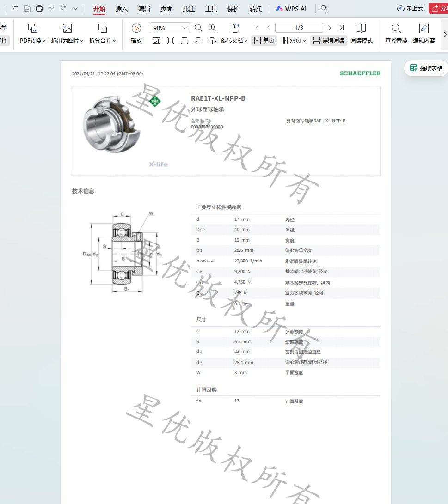Viewport: 448px width, 504px height.
Task: Undo the last action
Action: pos(51,9)
